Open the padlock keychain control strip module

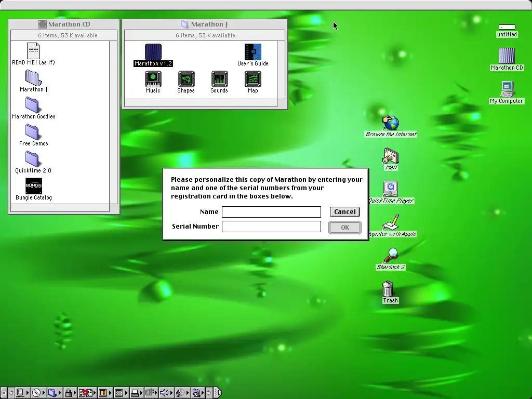click(x=70, y=393)
